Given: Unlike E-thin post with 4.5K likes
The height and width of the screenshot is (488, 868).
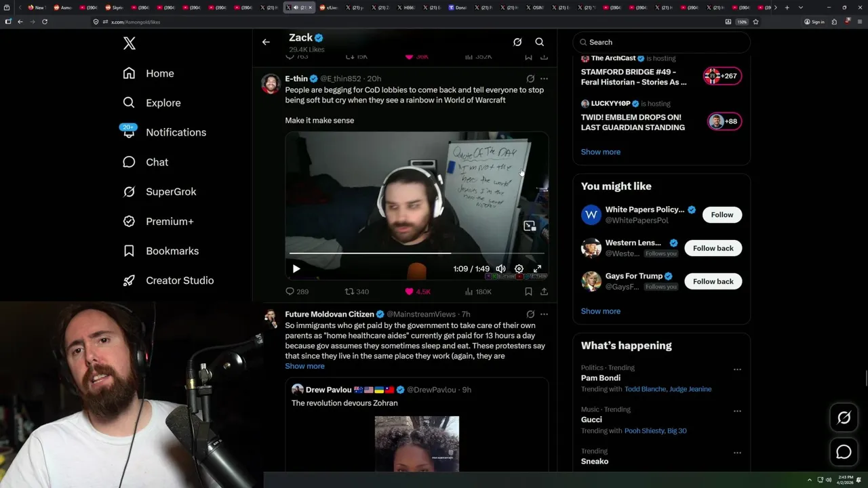Looking at the screenshot, I should (418, 291).
